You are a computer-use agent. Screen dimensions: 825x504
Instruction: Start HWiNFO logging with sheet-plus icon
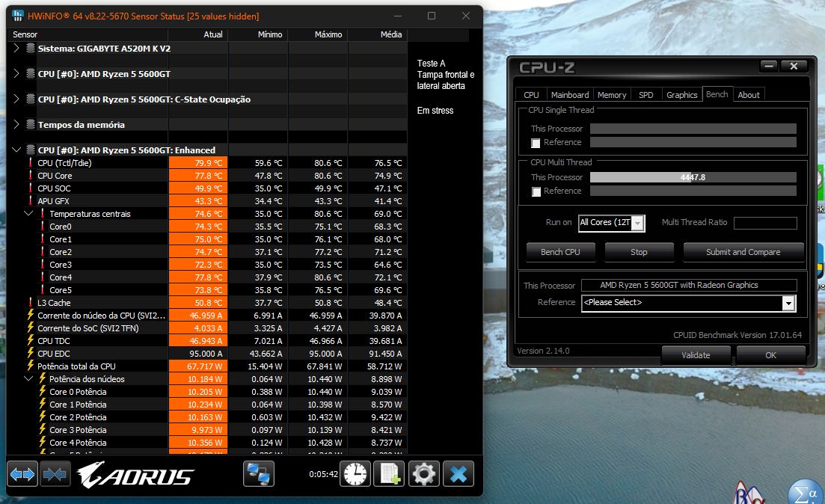tap(390, 474)
